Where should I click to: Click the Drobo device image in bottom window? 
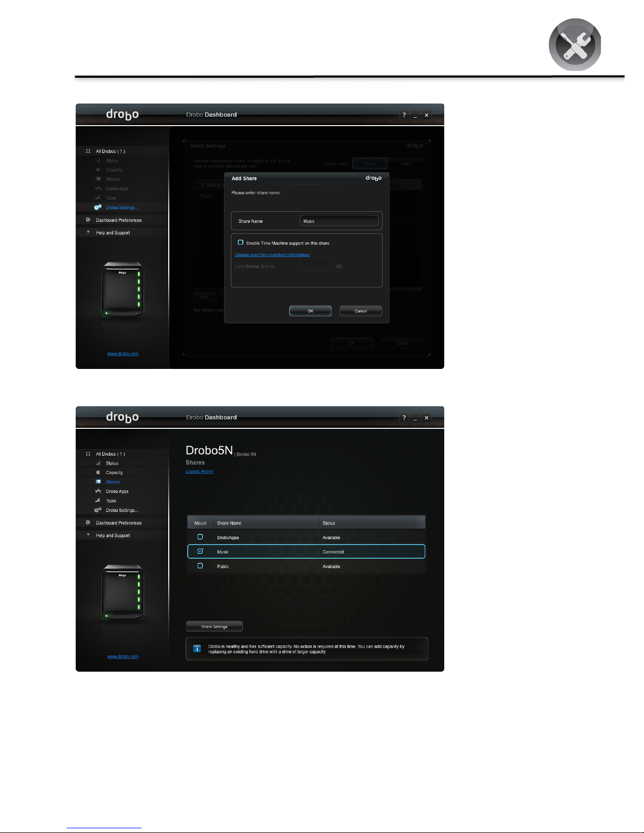pos(122,593)
